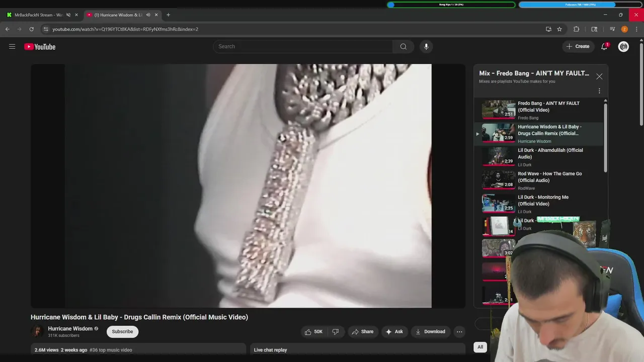Open the YouTube account avatar menu
Screen dimensions: 644x362
tap(623, 46)
